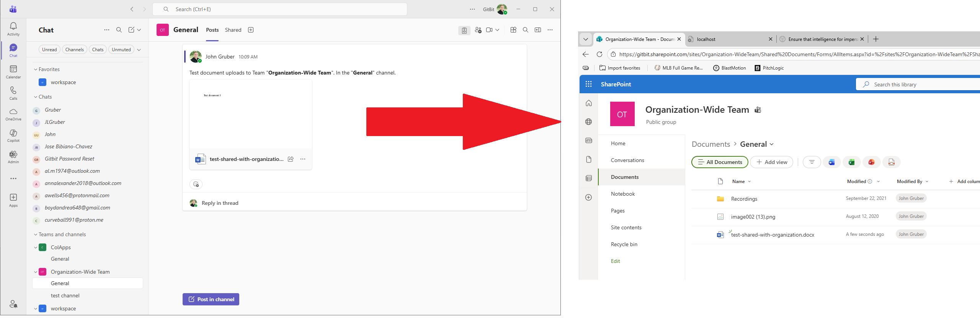Add a reaction to John Gruber's post
This screenshot has width=980, height=318.
click(196, 184)
